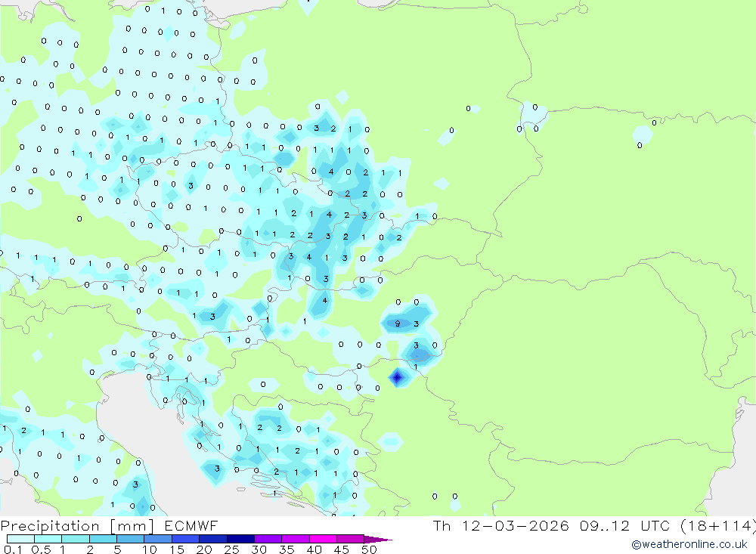Viewport: 756px width, 554px height.
Task: Click the 45–50 mm legend swatch
Action: [x=351, y=539]
